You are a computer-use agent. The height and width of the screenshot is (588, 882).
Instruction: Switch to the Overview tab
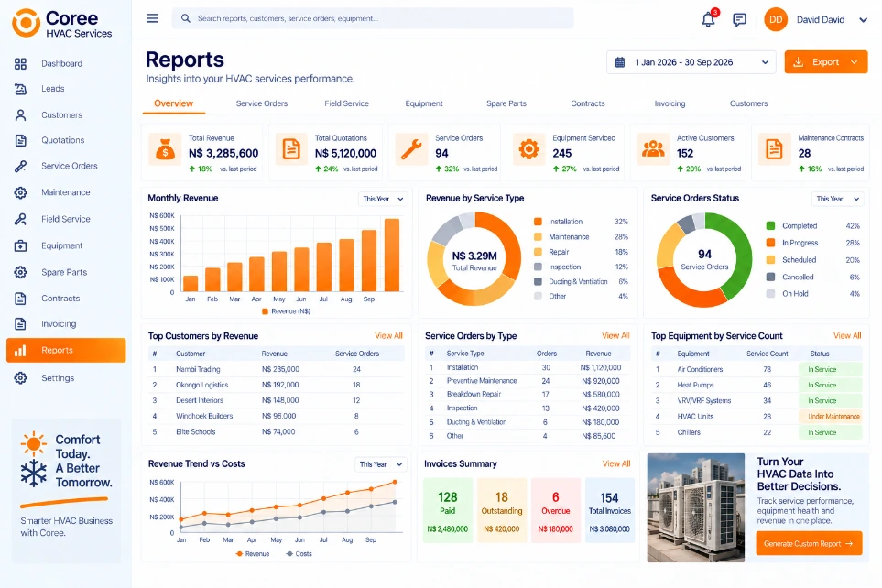coord(173,103)
